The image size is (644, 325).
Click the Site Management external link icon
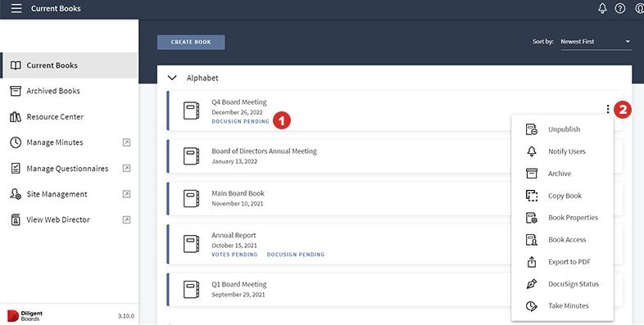point(126,194)
